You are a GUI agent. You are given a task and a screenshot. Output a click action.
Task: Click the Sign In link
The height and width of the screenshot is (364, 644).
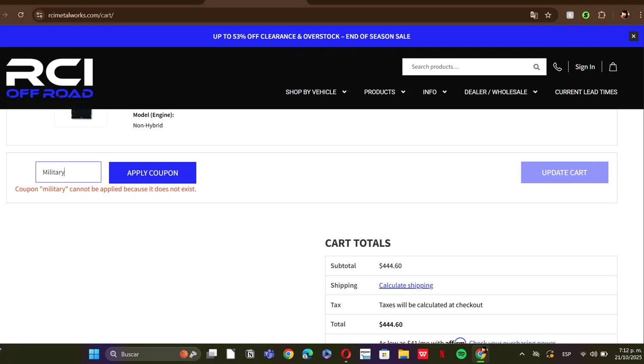(585, 67)
